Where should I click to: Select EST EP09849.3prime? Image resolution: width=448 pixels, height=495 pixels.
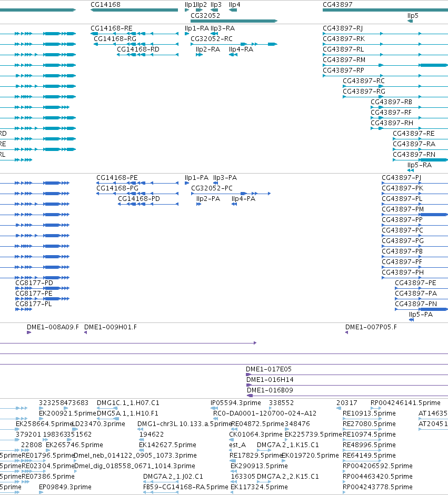65,487
